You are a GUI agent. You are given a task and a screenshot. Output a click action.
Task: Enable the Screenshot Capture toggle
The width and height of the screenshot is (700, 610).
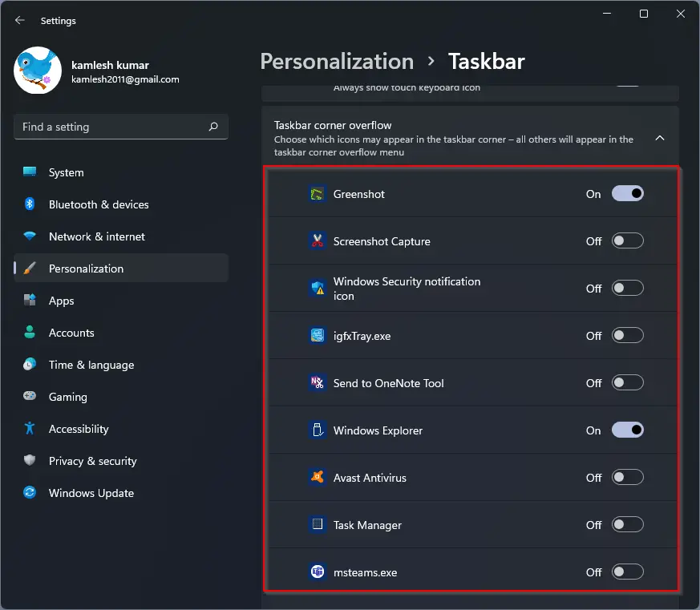pos(628,241)
